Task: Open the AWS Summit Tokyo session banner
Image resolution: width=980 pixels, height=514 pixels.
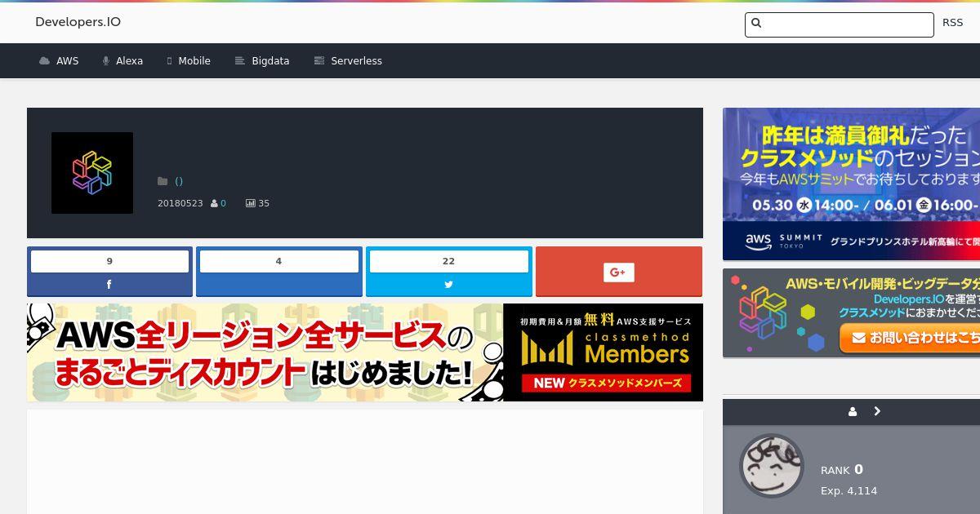Action: [851, 184]
